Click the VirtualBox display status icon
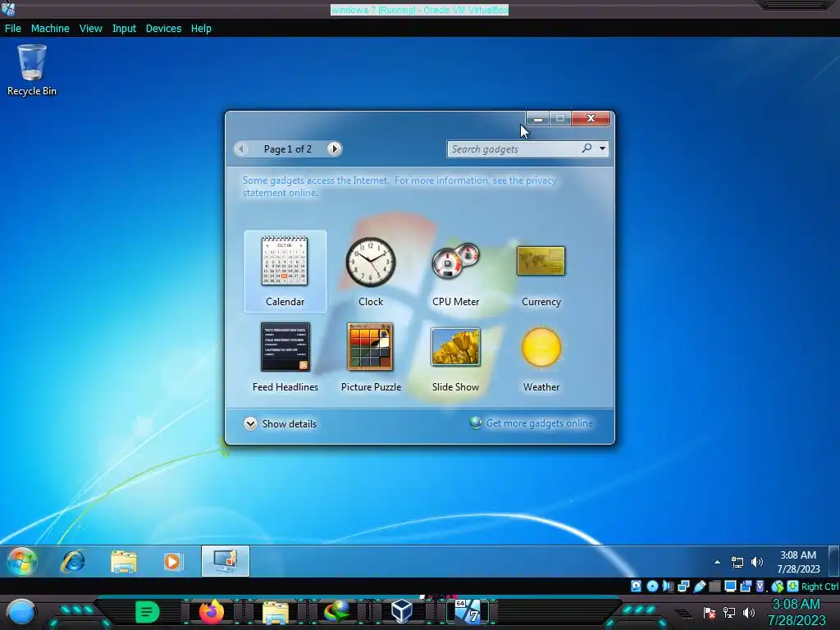This screenshot has height=630, width=840. click(x=729, y=586)
